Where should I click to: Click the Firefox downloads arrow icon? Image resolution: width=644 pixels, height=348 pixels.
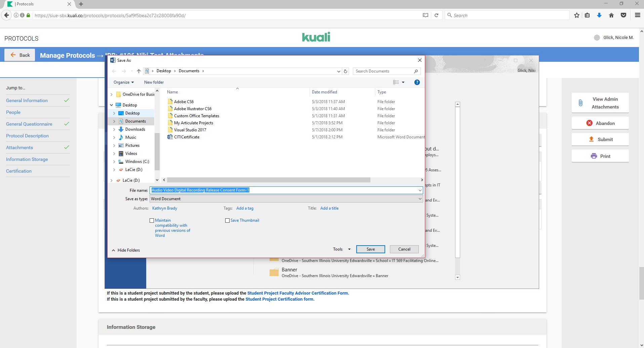pyautogui.click(x=599, y=15)
